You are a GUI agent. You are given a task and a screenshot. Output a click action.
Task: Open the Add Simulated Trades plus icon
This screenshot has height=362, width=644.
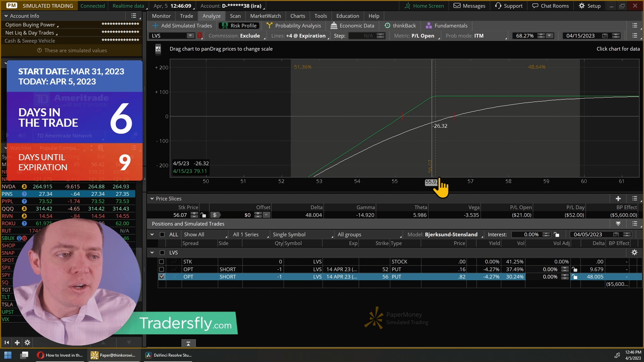155,25
